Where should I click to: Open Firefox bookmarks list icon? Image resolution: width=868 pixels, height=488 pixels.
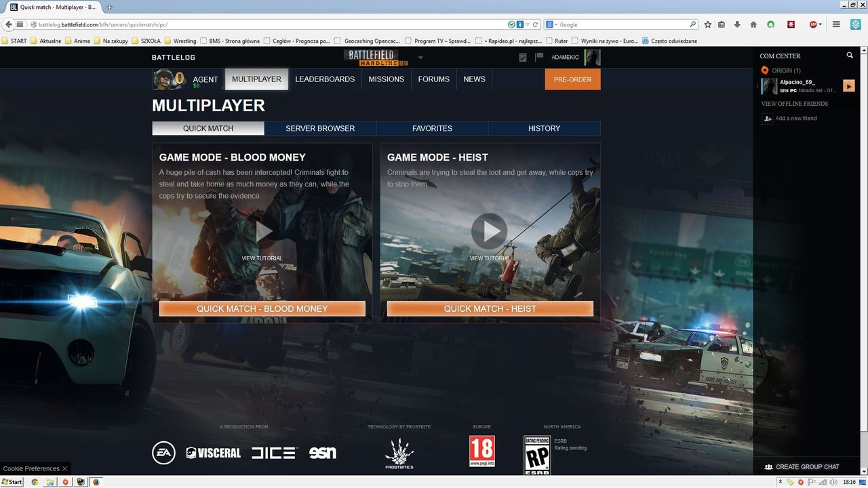point(722,24)
